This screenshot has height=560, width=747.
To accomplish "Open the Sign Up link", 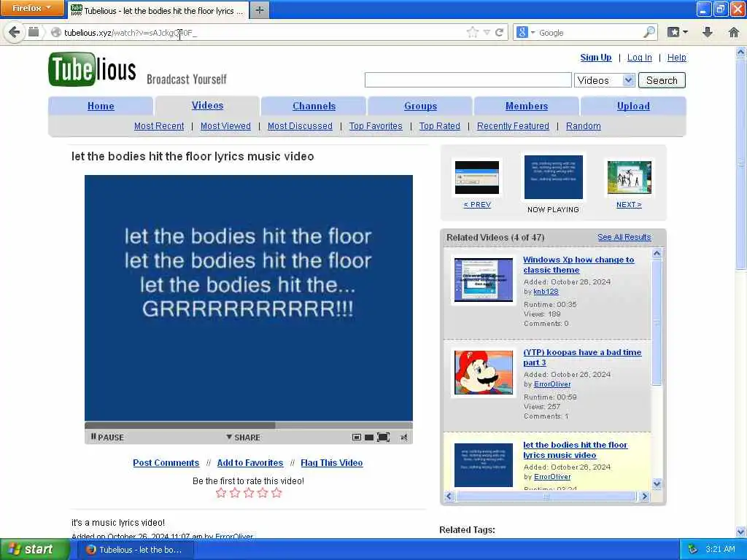I will pos(595,57).
